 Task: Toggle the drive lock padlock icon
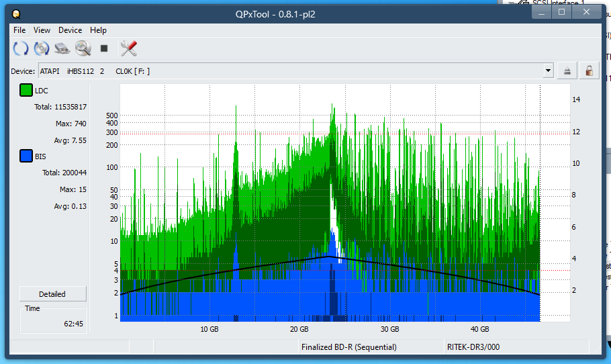point(589,71)
